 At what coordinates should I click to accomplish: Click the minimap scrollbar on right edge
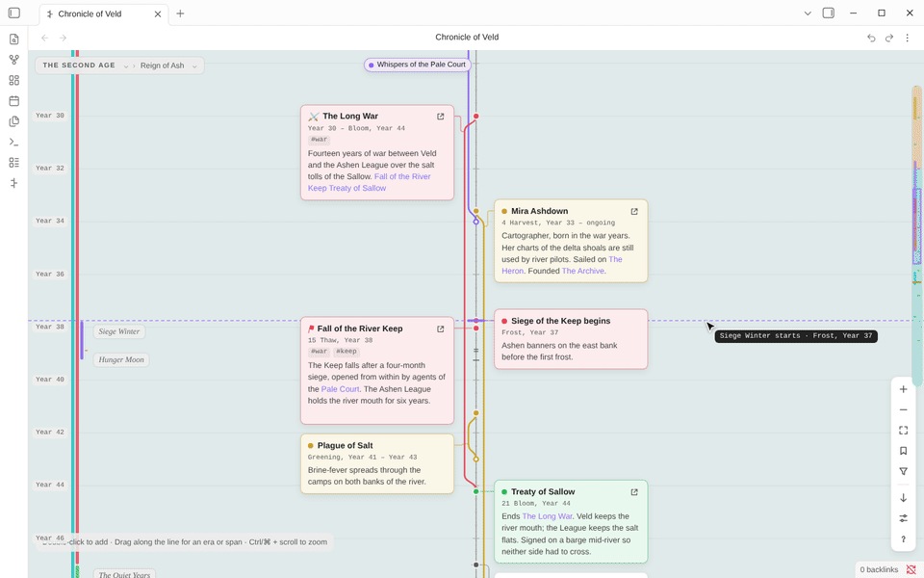pyautogui.click(x=917, y=236)
